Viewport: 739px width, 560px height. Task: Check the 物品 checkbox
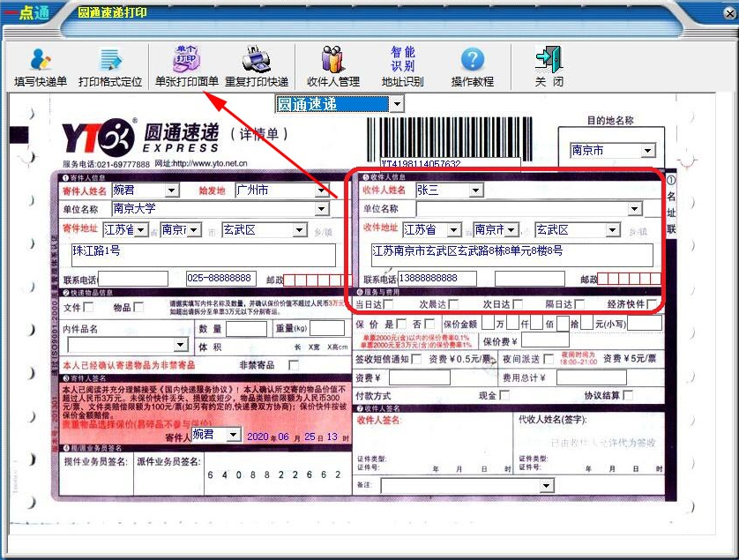coord(138,308)
